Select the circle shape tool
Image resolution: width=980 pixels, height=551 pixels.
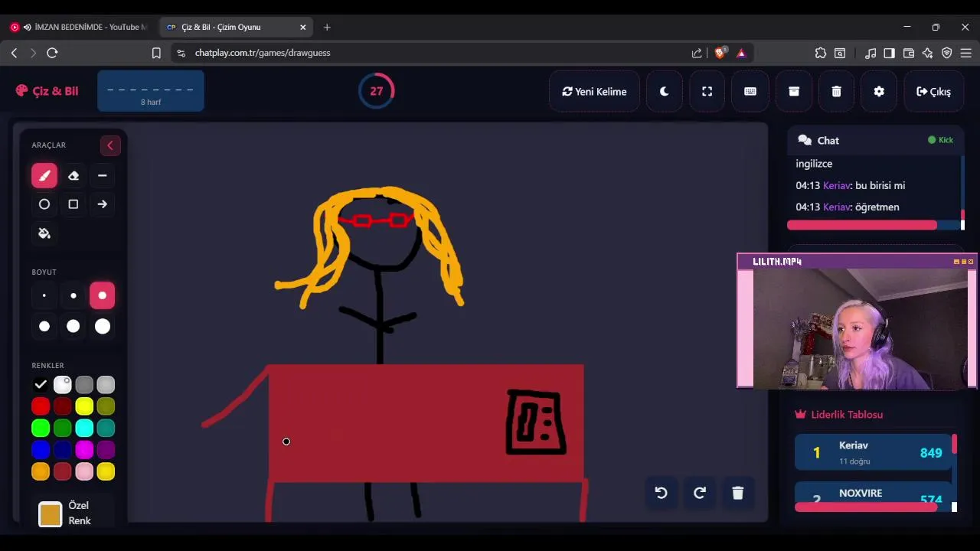click(44, 204)
